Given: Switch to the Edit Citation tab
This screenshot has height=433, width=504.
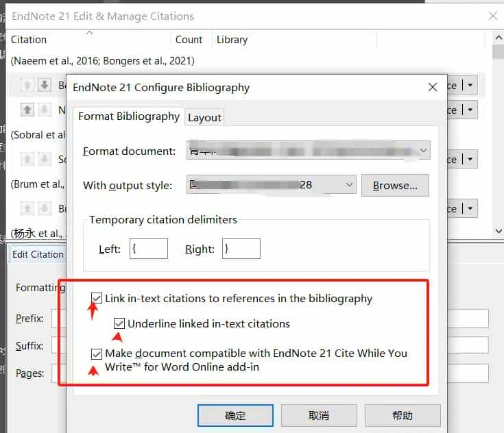Looking at the screenshot, I should pos(38,254).
